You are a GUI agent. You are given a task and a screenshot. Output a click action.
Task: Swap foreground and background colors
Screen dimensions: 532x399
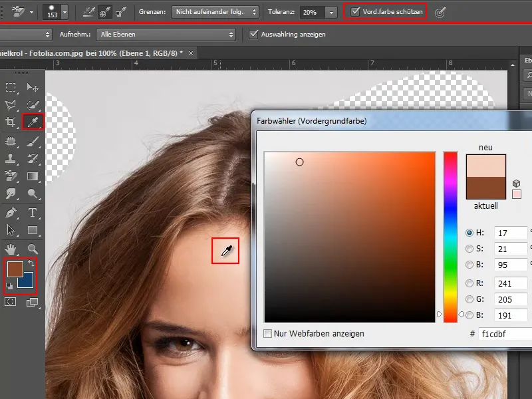click(x=31, y=263)
